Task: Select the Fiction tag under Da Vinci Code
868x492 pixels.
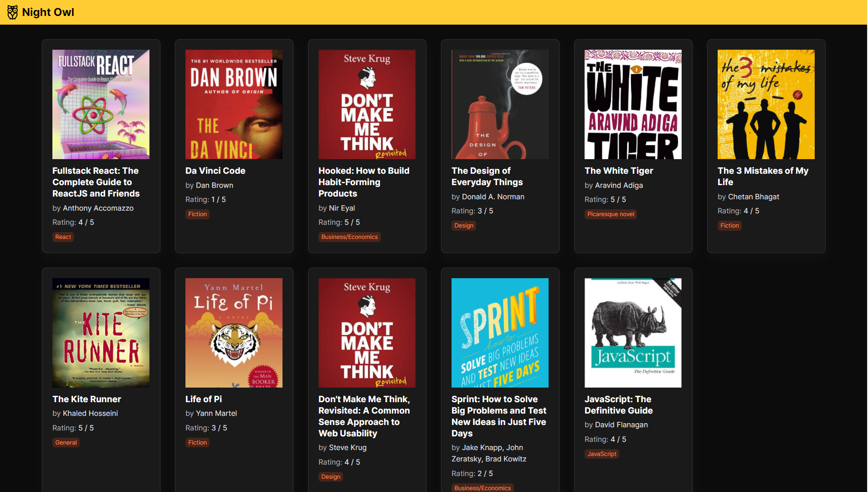Action: [197, 214]
